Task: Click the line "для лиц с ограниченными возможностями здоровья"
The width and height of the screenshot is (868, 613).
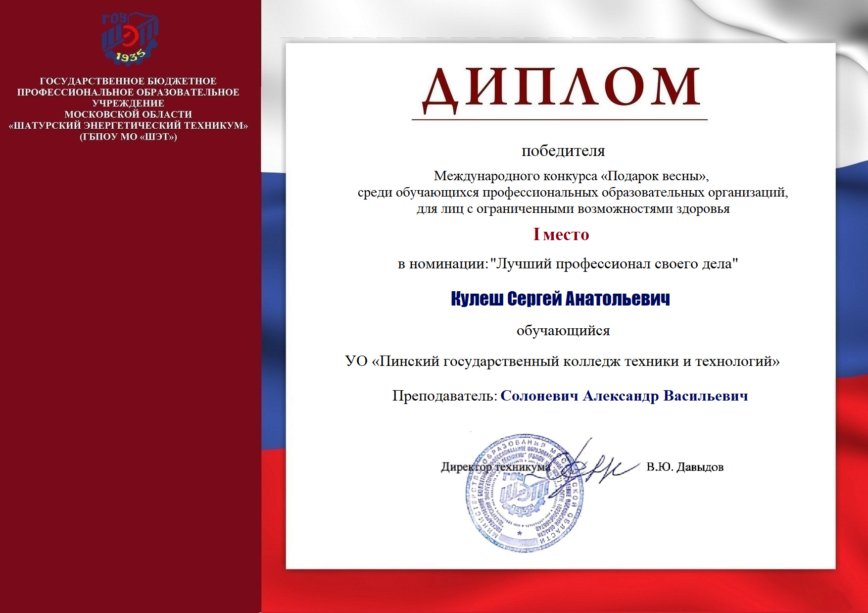Action: click(x=573, y=208)
